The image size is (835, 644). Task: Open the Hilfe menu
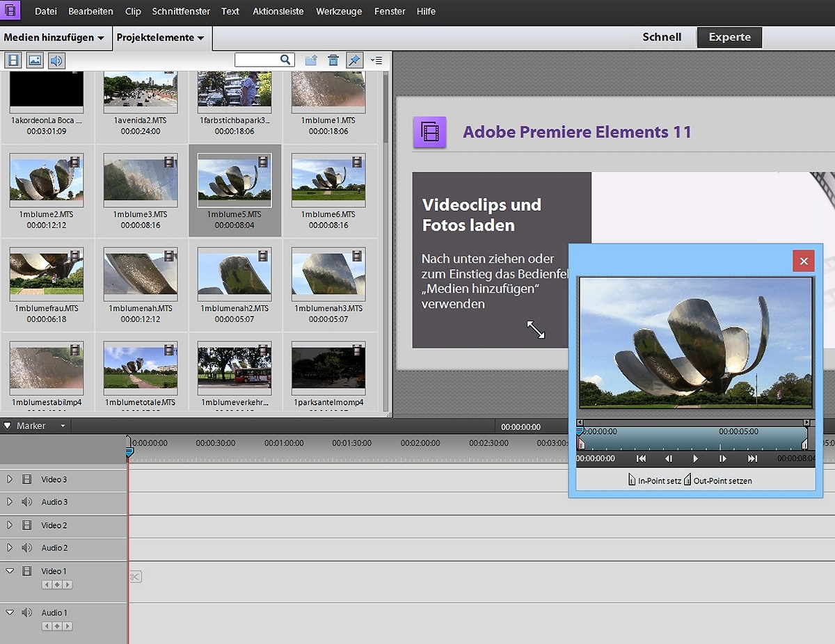[x=426, y=11]
